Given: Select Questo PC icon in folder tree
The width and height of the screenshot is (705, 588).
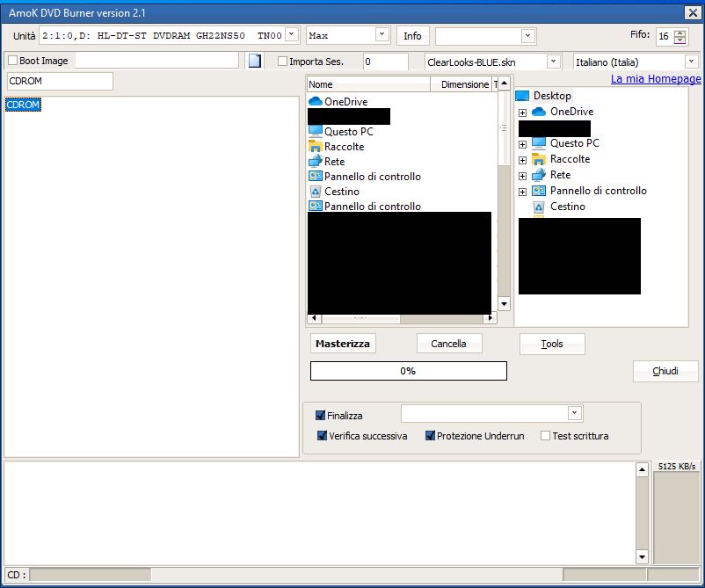Looking at the screenshot, I should coord(539,143).
